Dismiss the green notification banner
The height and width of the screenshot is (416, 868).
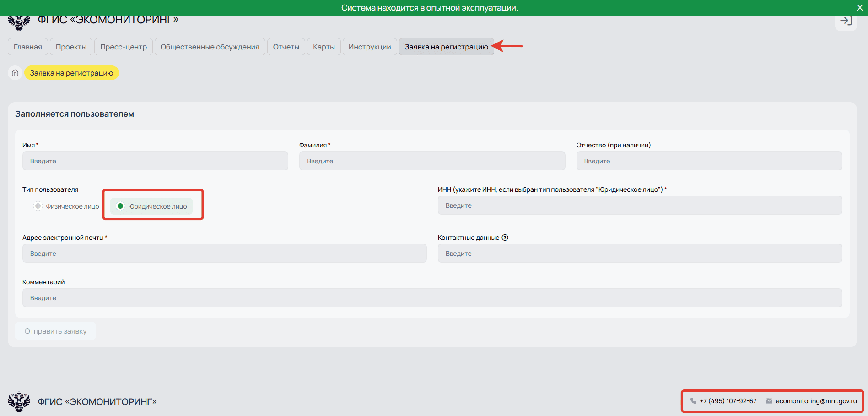coord(859,8)
